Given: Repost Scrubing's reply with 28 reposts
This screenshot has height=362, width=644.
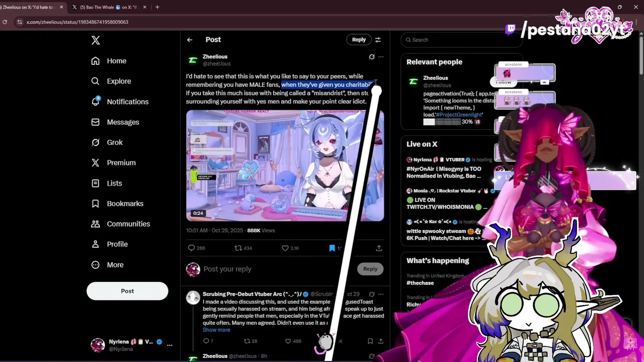Looking at the screenshot, I should point(247,341).
